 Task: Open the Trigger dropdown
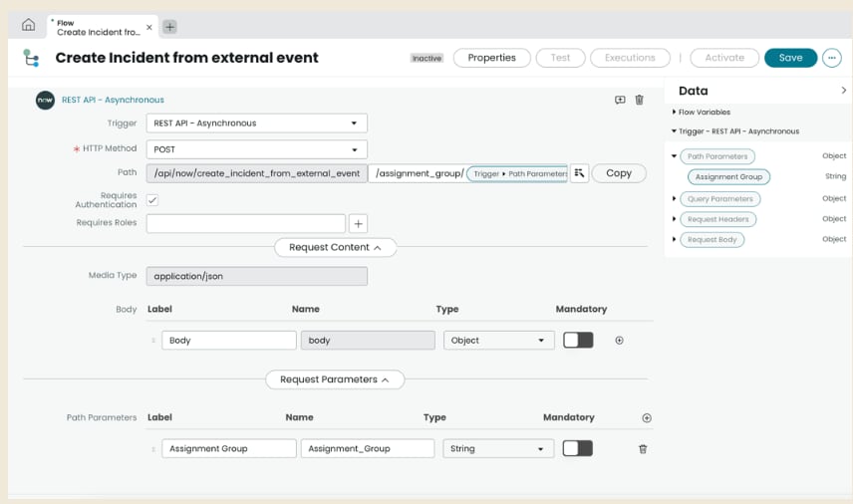(x=257, y=124)
